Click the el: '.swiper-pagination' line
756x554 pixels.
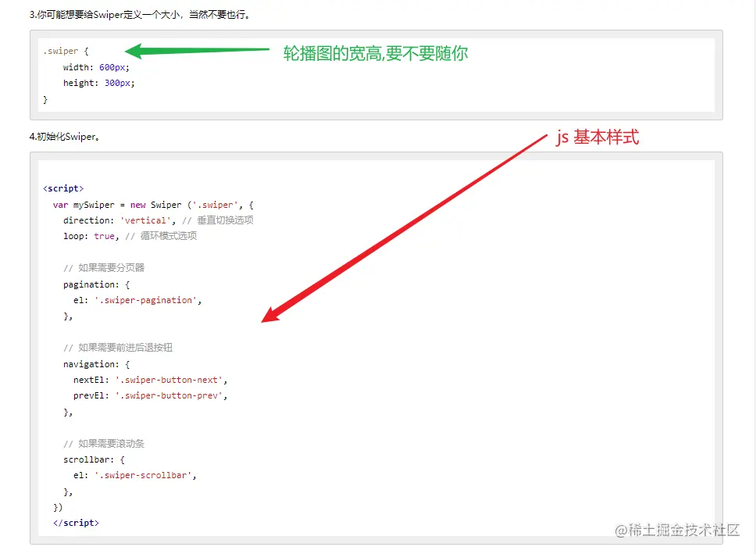(137, 300)
